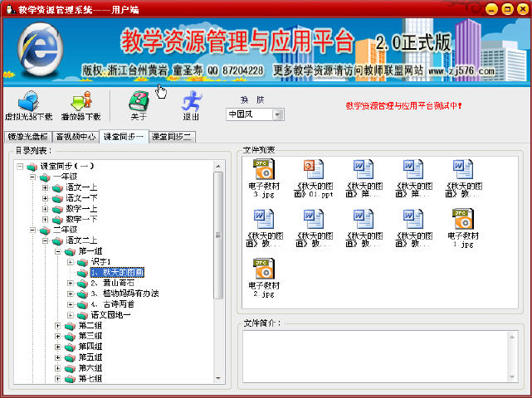
Task: Collapse the 语文二上 tree node
Action: (x=45, y=240)
